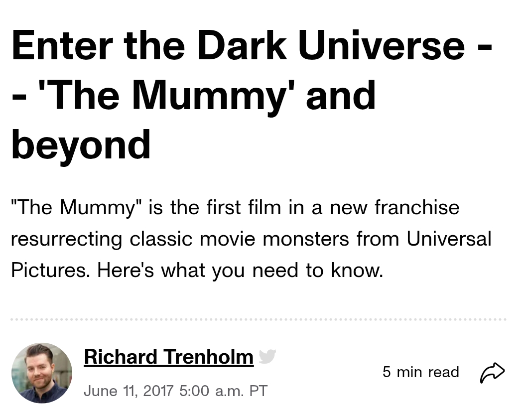The image size is (527, 420).
Task: Click "Here's what you need to know."
Action: (x=240, y=270)
